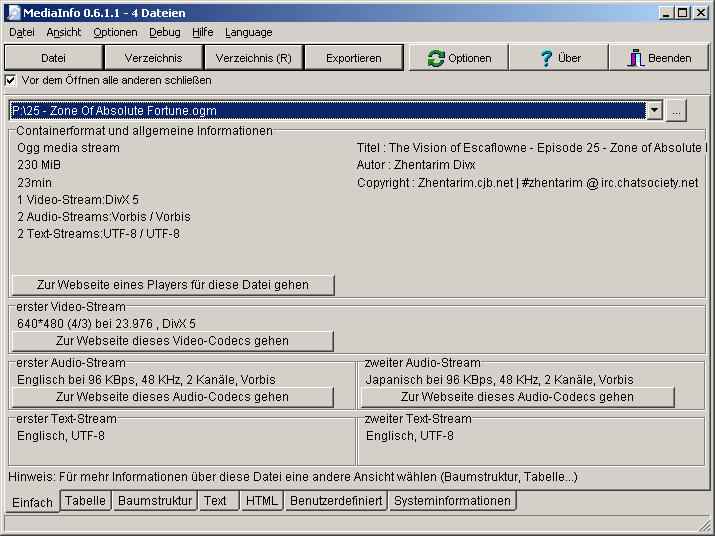
Task: Click '640*480 (4/3) bei 23.976' video info
Action: point(106,324)
